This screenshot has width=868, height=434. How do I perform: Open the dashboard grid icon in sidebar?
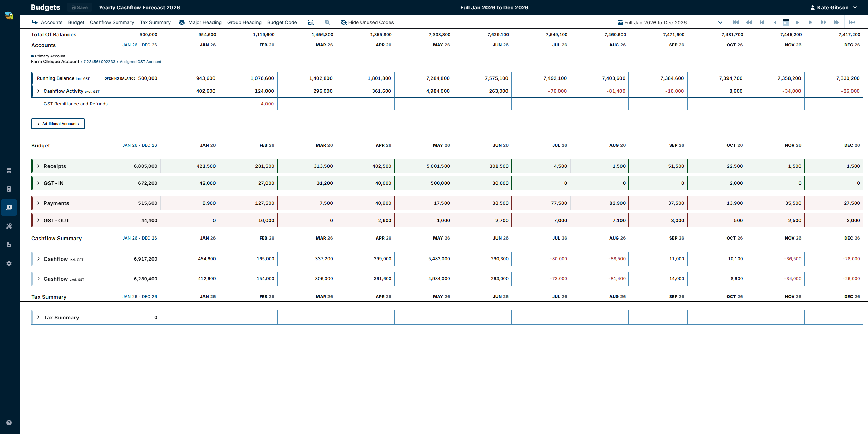[9, 170]
